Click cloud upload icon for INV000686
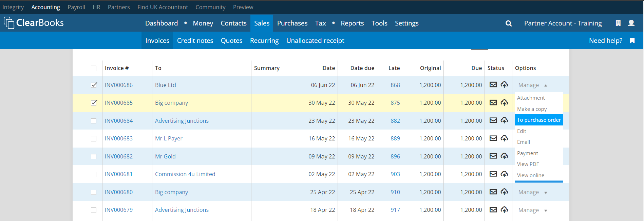The width and height of the screenshot is (644, 221). click(504, 85)
